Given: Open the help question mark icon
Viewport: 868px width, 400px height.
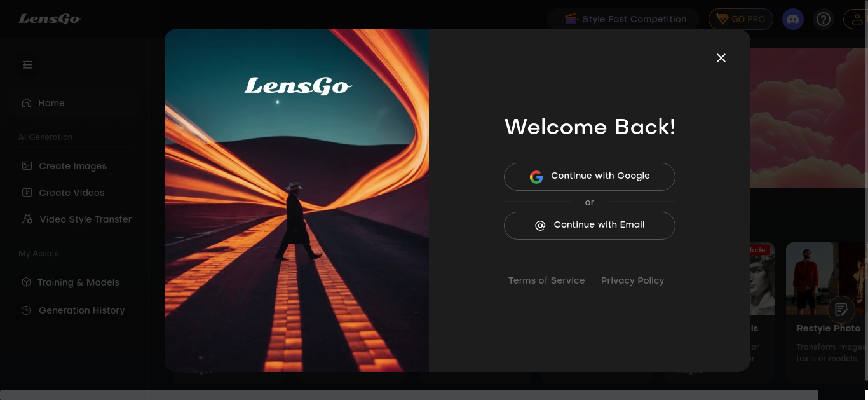Looking at the screenshot, I should click(824, 19).
